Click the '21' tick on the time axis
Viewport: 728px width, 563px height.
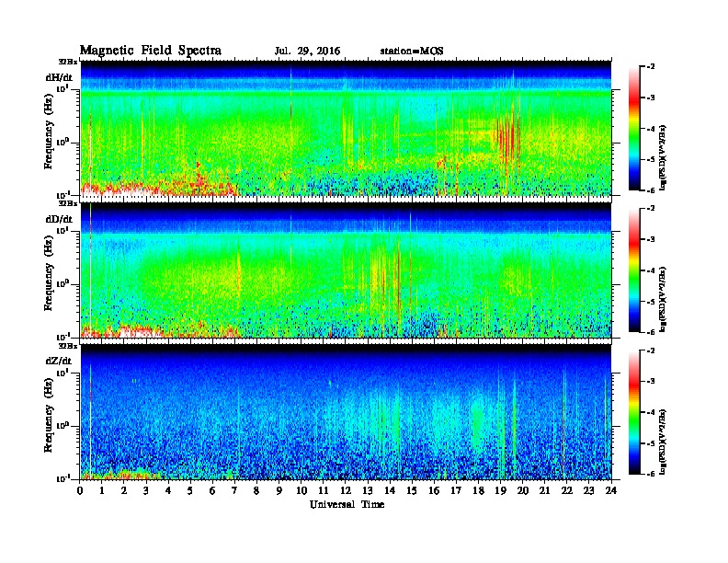click(x=544, y=490)
